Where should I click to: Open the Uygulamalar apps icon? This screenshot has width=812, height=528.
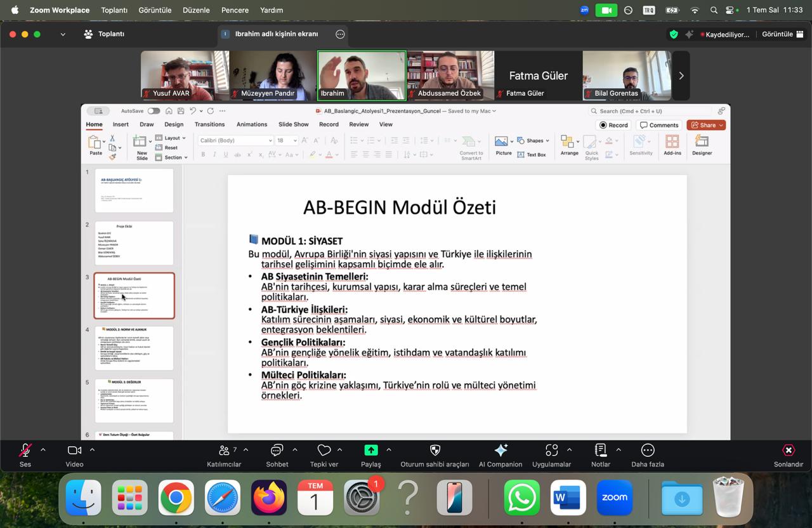coord(551,450)
